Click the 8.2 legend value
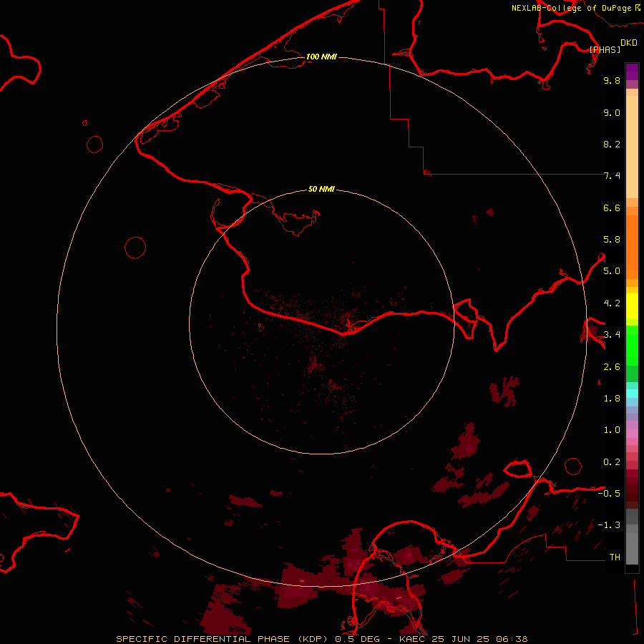 (612, 144)
